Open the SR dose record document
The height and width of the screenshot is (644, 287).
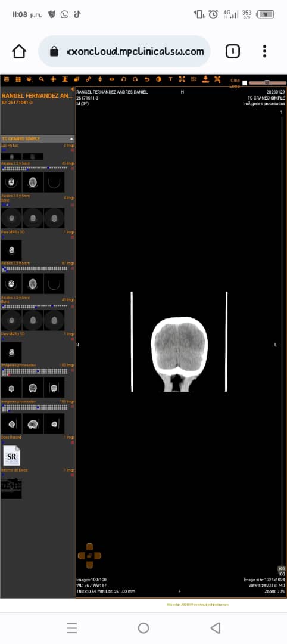click(11, 456)
